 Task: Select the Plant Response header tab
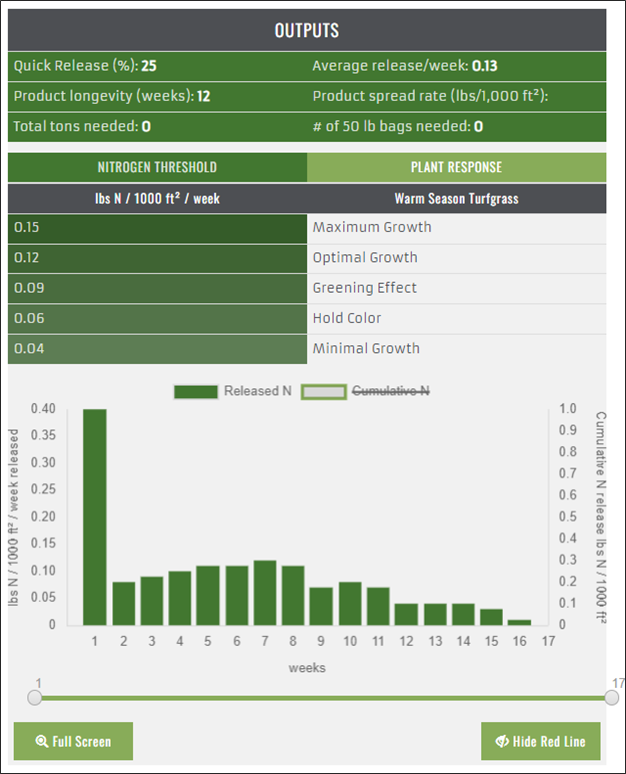(x=457, y=167)
